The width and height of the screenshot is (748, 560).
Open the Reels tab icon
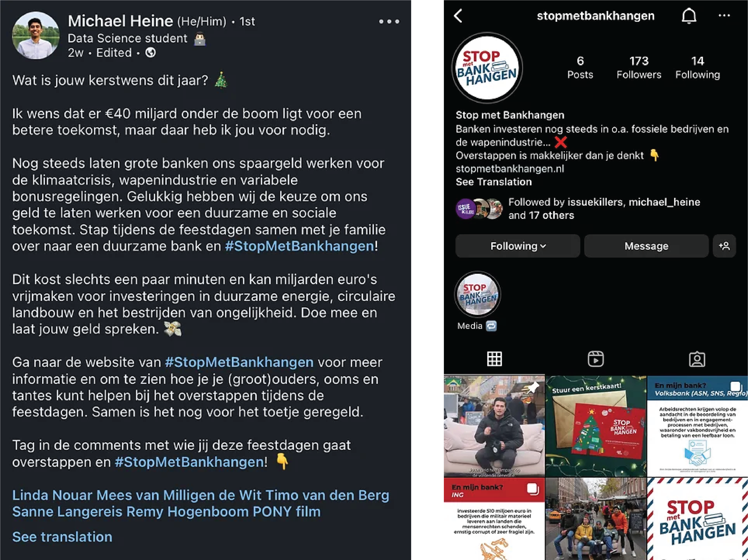tap(595, 359)
